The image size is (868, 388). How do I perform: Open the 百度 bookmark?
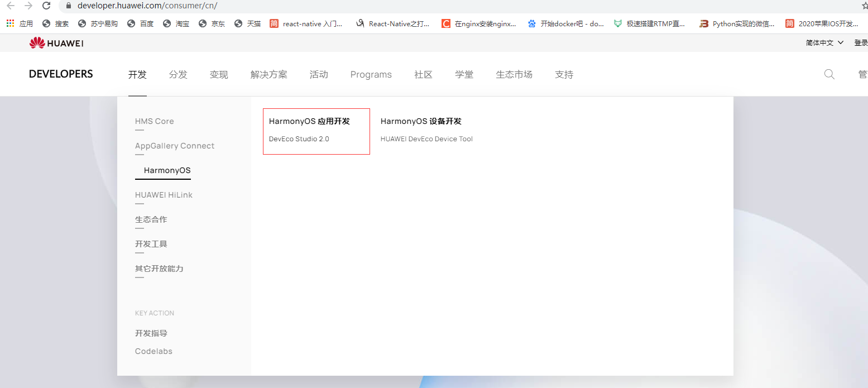click(141, 23)
